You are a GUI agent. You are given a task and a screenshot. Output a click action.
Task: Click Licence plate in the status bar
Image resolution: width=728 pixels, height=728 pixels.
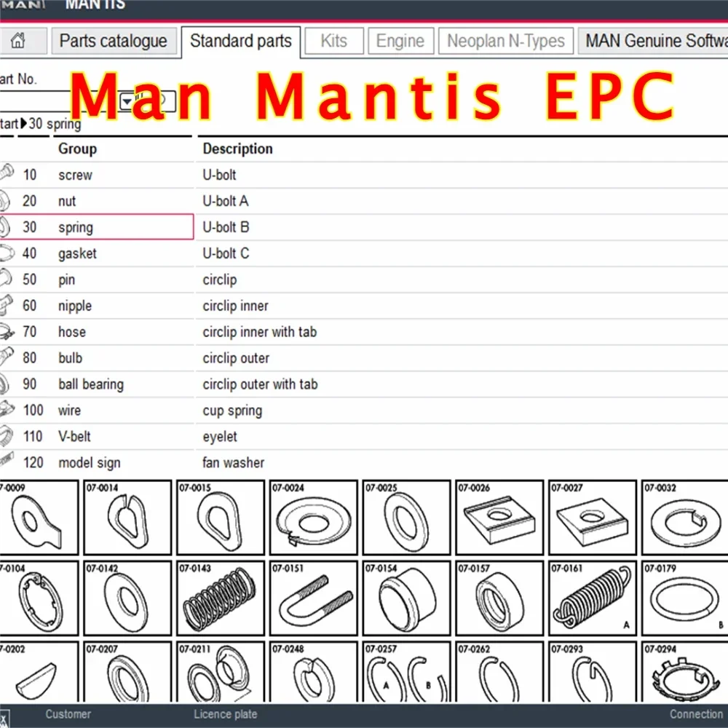(224, 714)
